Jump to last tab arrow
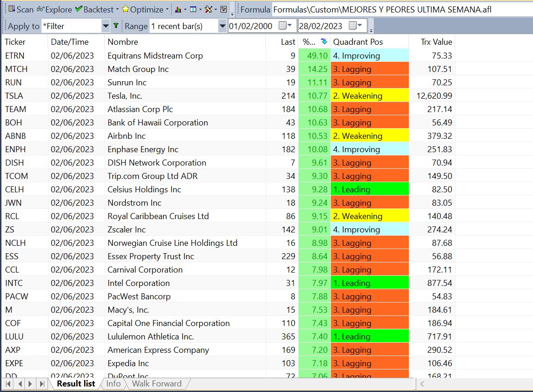This screenshot has width=533, height=392. tap(42, 384)
